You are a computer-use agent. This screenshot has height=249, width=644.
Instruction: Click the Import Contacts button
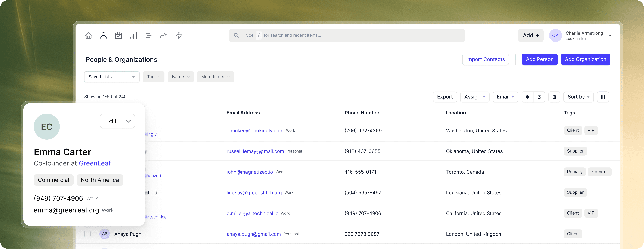click(485, 59)
